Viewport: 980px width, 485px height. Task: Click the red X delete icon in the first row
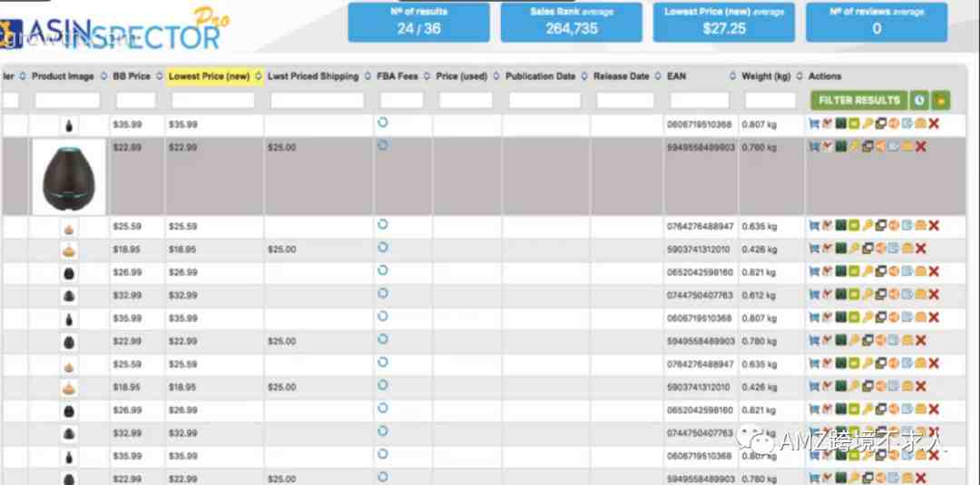pos(933,124)
